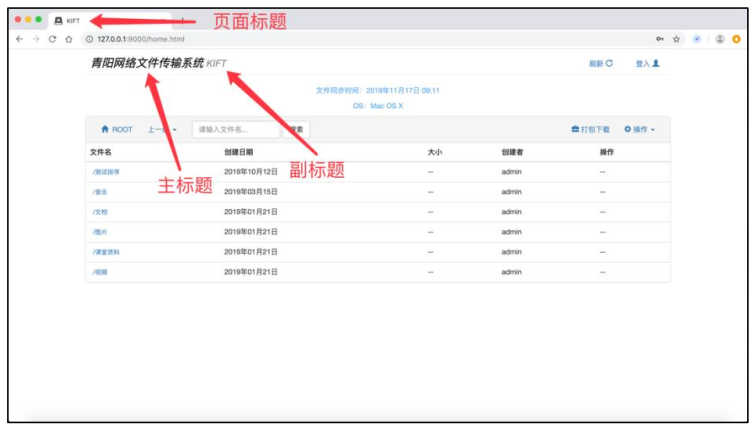Click the browser home icon
This screenshot has height=430, width=756.
(68, 39)
